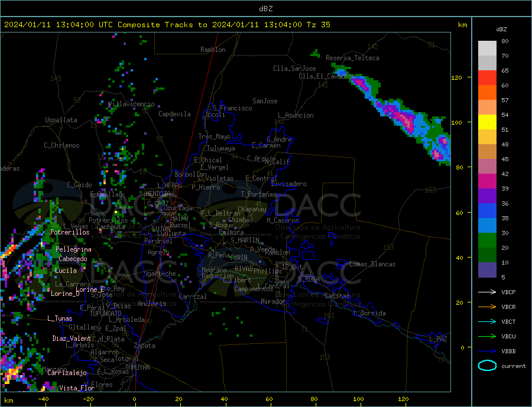532x407 pixels.
Task: Click the VBBB legend label
Action: pos(508,351)
